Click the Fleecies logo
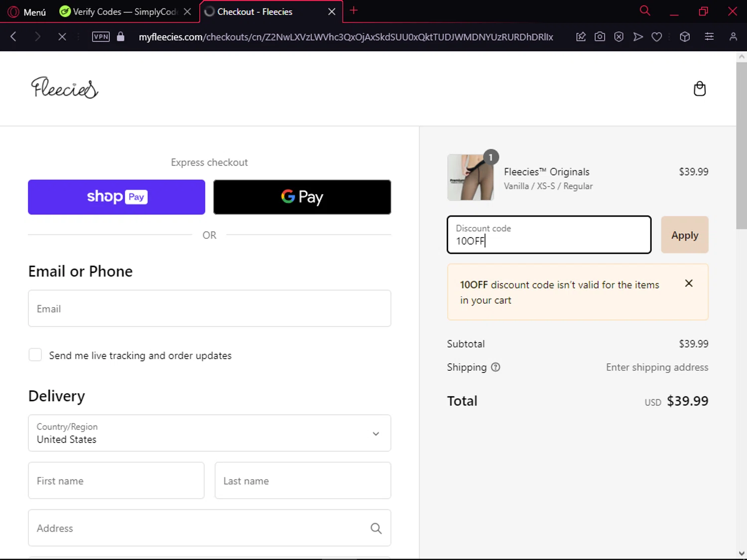This screenshot has height=560, width=747. tap(65, 88)
